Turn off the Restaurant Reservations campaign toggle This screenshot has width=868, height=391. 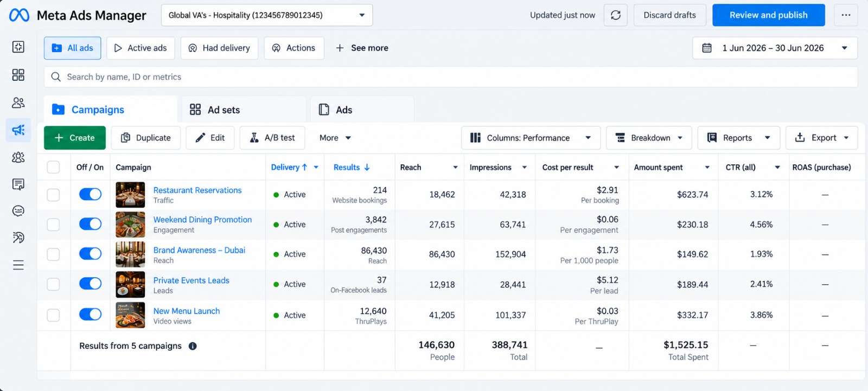point(91,195)
